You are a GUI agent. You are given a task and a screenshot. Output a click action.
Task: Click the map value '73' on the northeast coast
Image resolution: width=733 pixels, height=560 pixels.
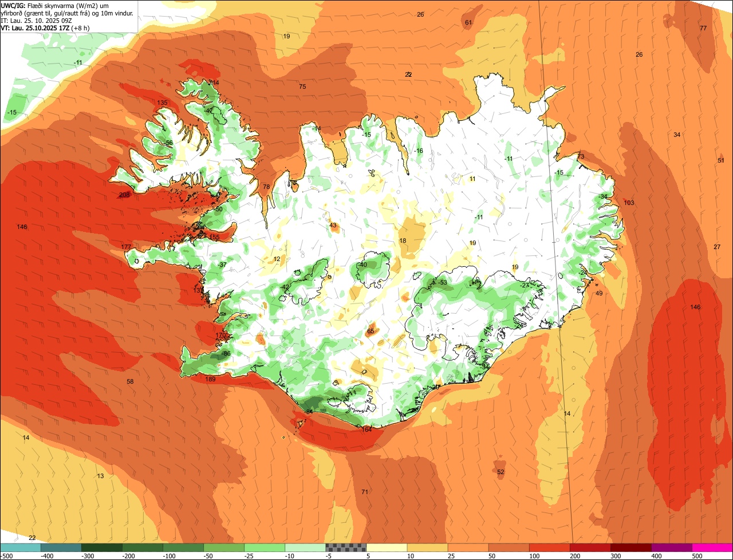pyautogui.click(x=581, y=157)
